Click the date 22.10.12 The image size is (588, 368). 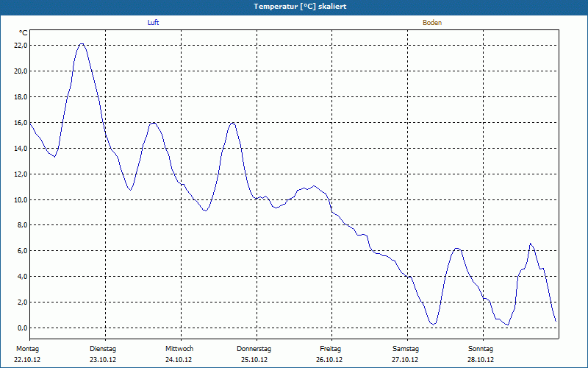click(27, 360)
